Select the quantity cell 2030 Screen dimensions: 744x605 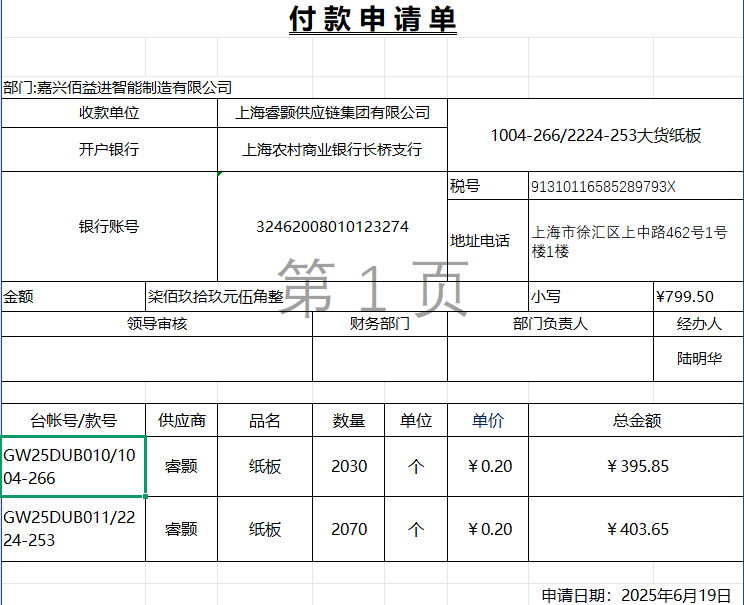tap(349, 466)
